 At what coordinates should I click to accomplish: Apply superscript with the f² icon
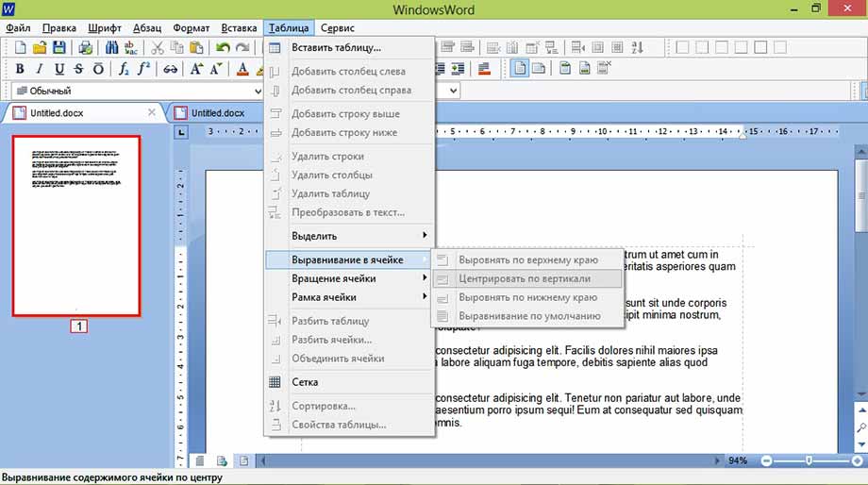[x=144, y=69]
